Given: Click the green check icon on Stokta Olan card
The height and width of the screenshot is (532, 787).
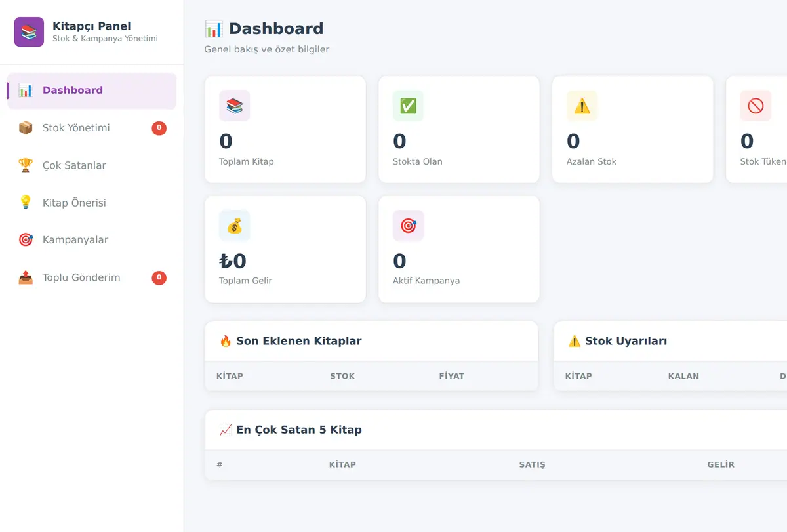Looking at the screenshot, I should (x=409, y=106).
